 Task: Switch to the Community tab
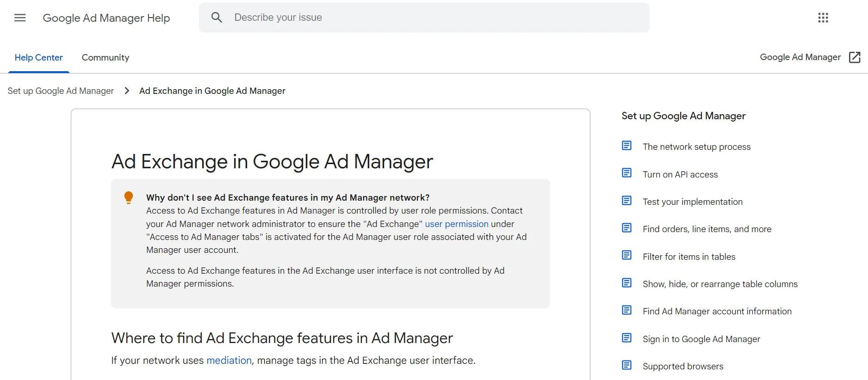coord(105,58)
